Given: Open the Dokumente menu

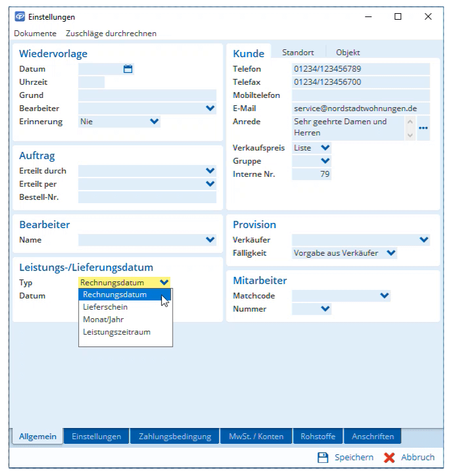Looking at the screenshot, I should 35,34.
